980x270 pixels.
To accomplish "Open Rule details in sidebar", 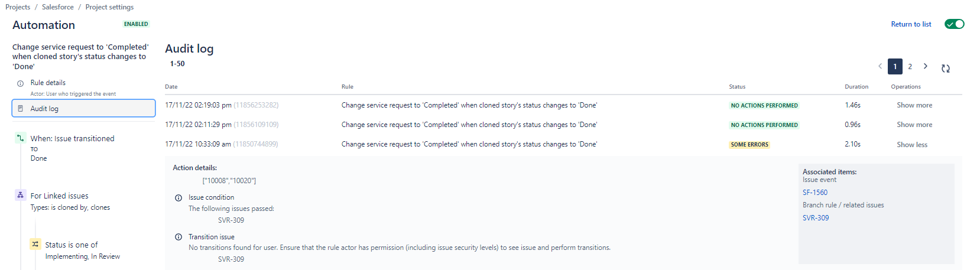I will (48, 83).
